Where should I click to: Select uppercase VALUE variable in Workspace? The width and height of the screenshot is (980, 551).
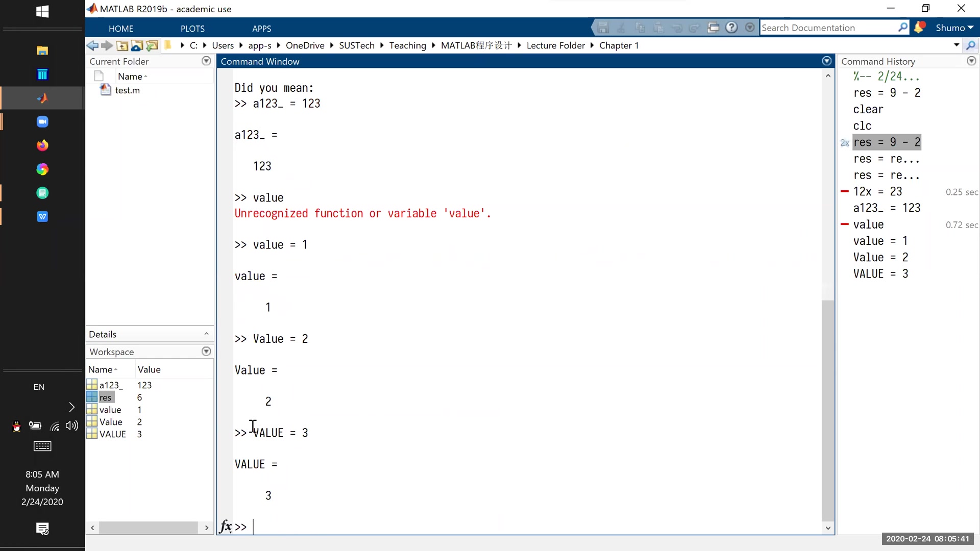point(112,434)
